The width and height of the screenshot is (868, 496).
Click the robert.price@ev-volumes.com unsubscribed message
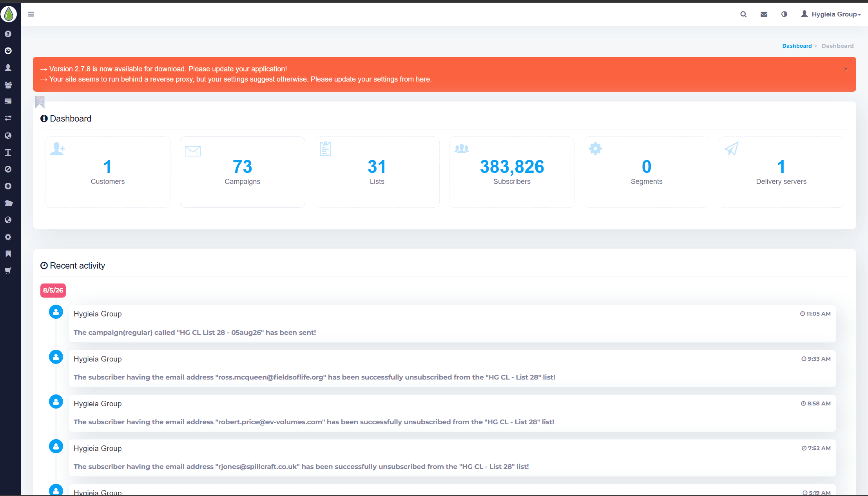coord(314,422)
